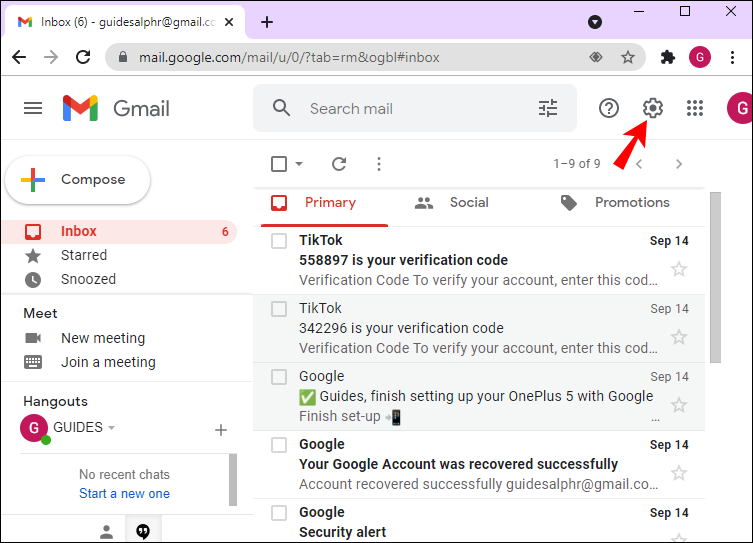Viewport: 753px width, 543px height.
Task: Star the TikTok 342296 email
Action: [679, 337]
